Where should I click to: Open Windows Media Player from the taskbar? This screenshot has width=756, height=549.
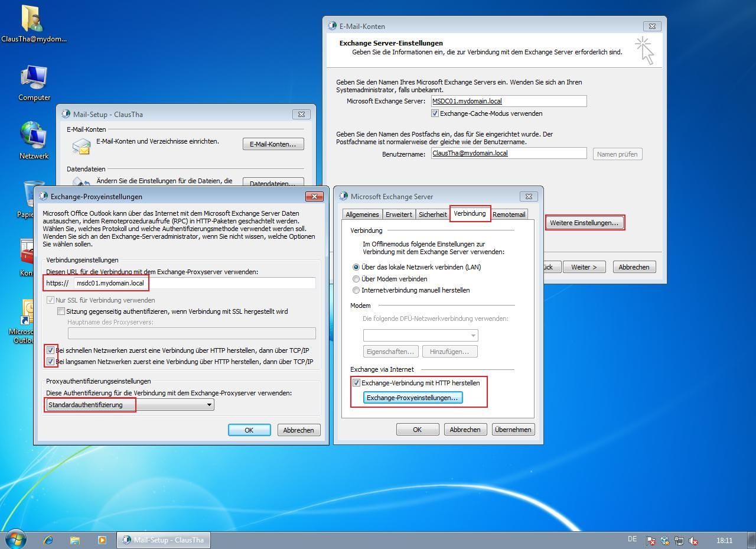coord(102,540)
